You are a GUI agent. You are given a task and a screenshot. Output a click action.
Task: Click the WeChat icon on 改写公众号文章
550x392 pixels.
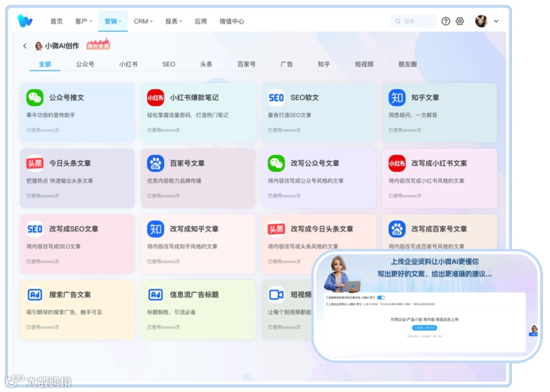276,163
